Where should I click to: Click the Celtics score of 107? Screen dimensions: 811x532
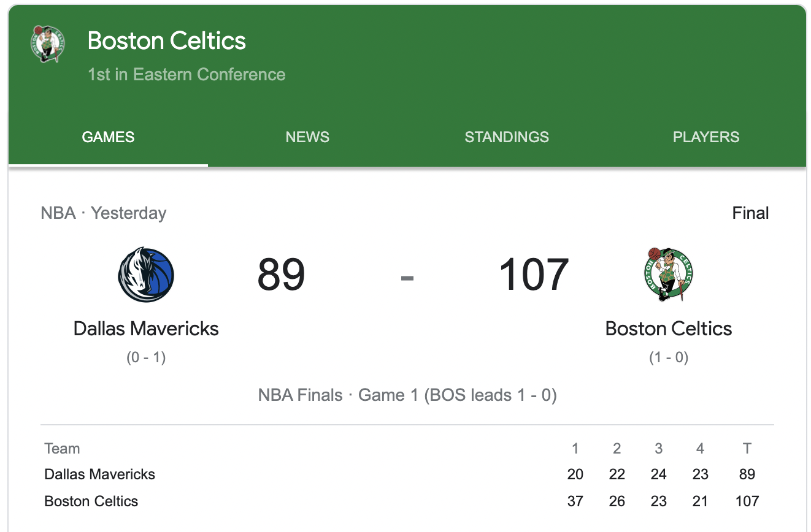(534, 275)
